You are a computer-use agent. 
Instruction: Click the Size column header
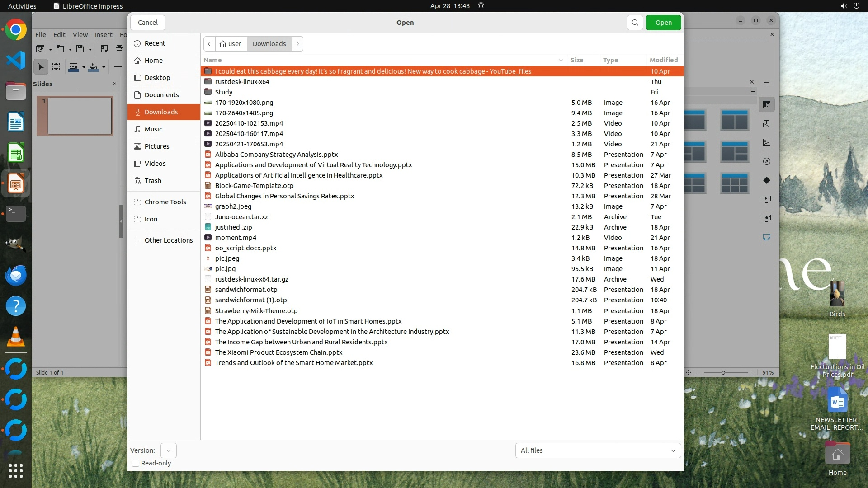coord(576,60)
